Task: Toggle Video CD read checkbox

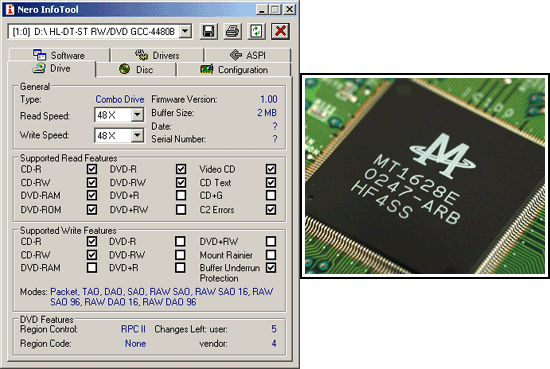Action: coord(271,169)
